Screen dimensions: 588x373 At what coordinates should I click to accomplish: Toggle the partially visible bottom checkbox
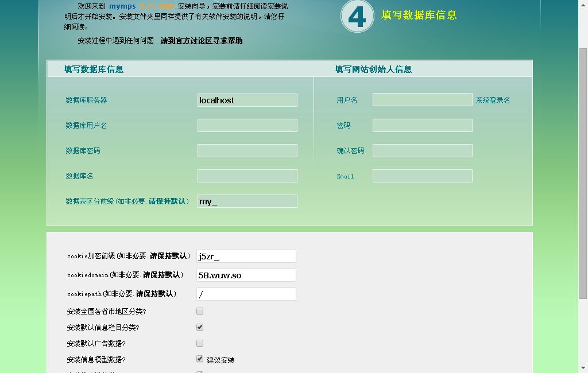199,372
